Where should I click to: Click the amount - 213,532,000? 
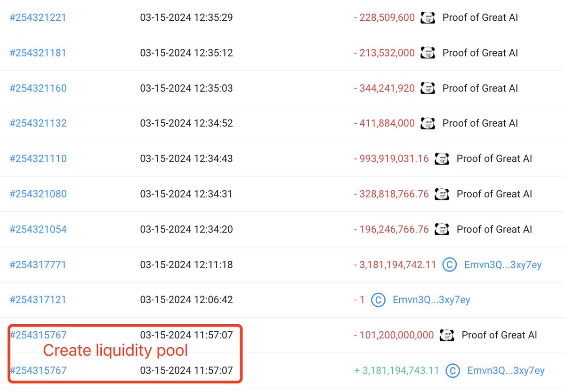(x=384, y=53)
